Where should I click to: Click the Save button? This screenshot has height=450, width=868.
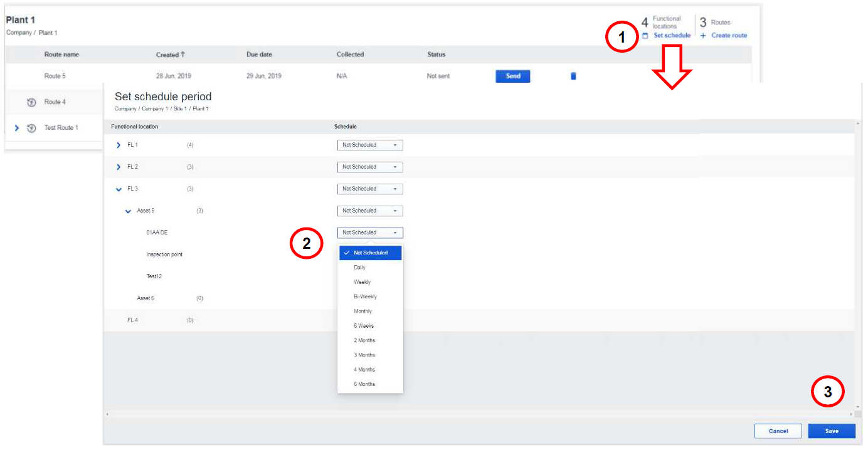point(832,431)
